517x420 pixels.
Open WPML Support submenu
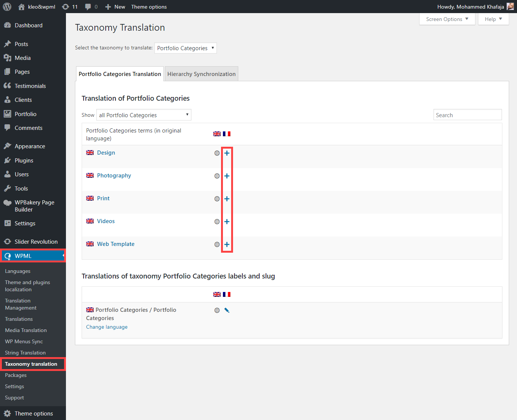point(14,398)
